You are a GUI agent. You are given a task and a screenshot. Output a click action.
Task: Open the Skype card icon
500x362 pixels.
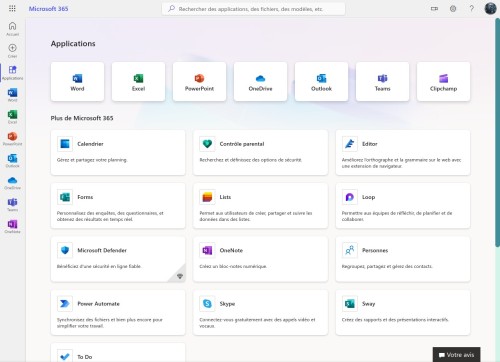(207, 303)
